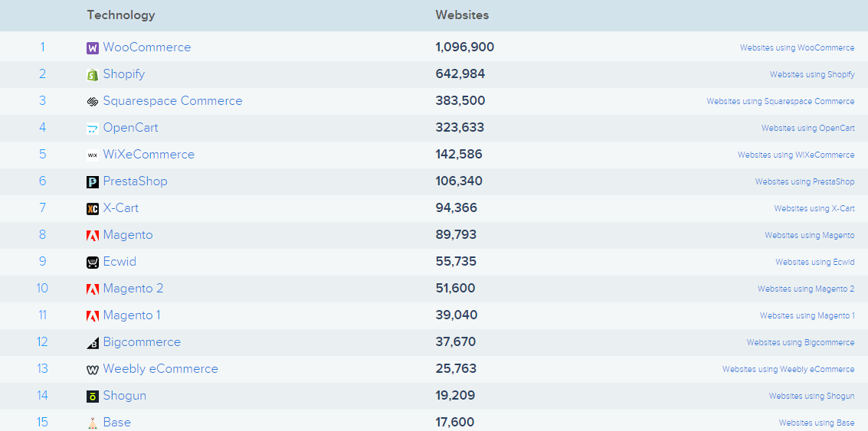Open the Weebly eCommerce technology link
The image size is (868, 431).
(x=161, y=368)
